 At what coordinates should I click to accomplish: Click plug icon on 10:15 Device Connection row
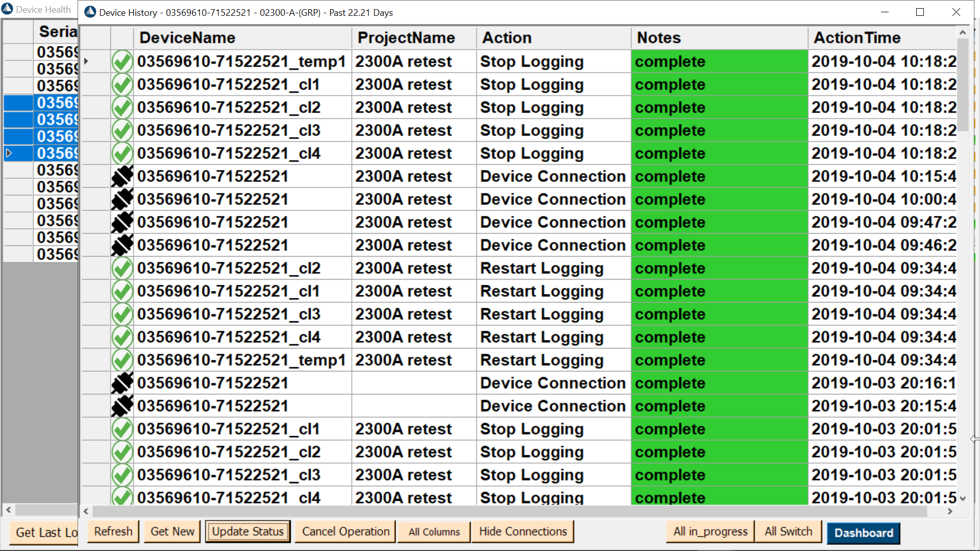pyautogui.click(x=122, y=177)
